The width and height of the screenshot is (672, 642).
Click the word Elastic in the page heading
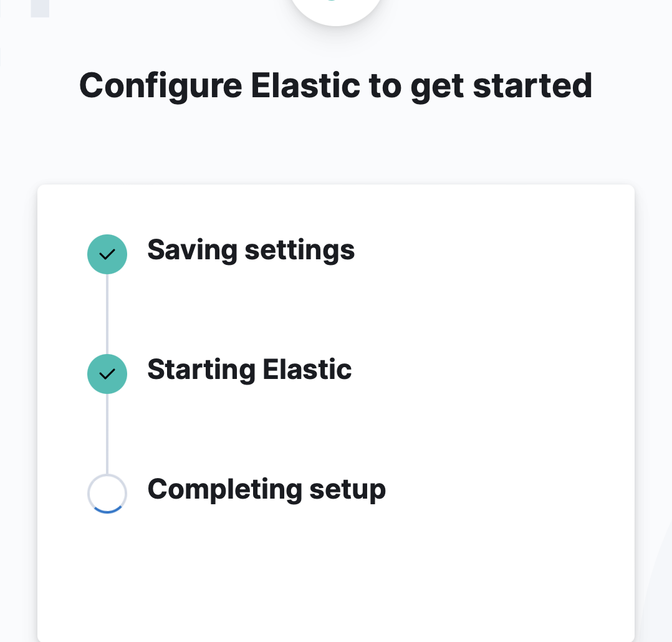click(305, 86)
